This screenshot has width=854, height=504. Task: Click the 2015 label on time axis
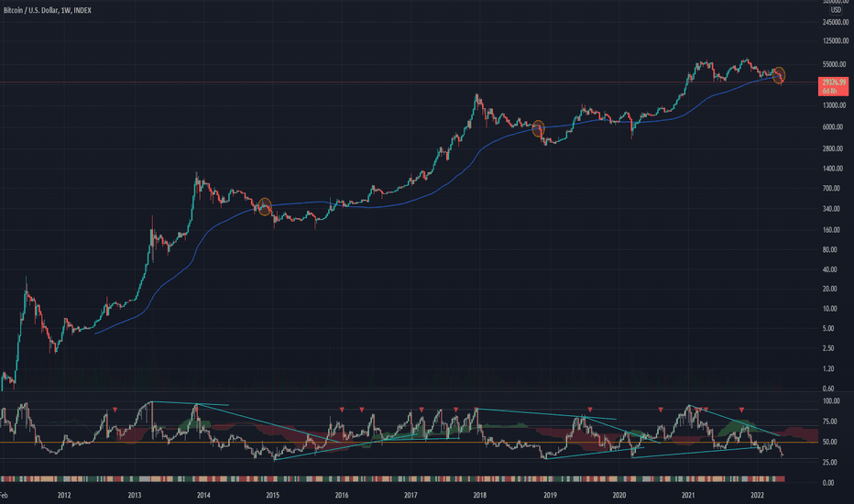click(x=272, y=495)
